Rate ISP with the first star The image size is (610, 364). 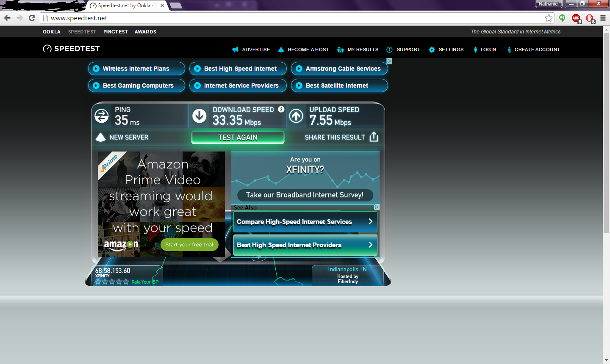[x=98, y=281]
